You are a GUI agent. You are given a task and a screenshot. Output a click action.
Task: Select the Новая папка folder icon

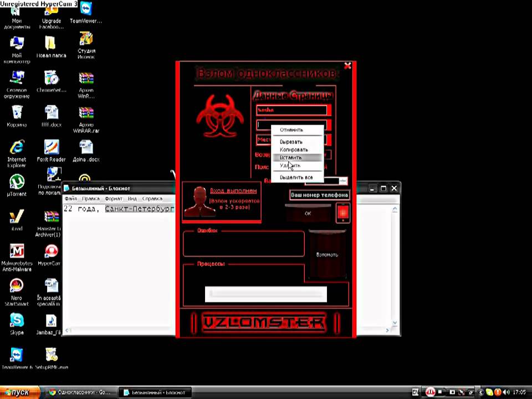[51, 48]
